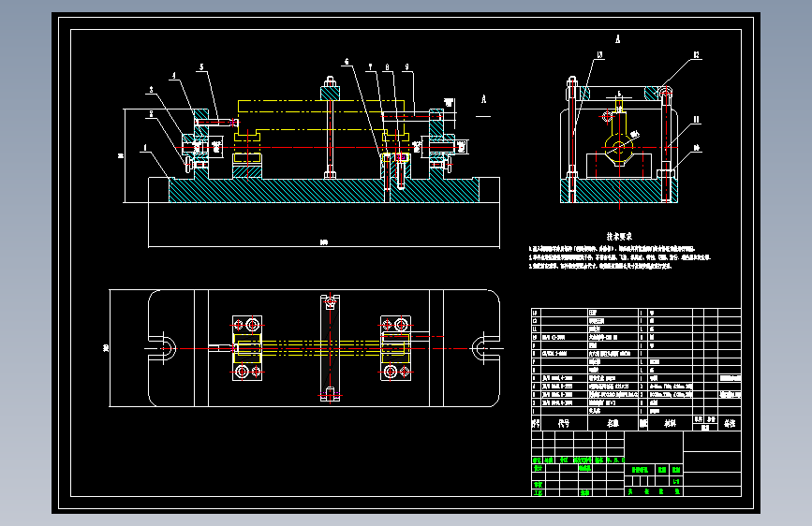Click part balloon number 6
The image size is (812, 526).
347,62
